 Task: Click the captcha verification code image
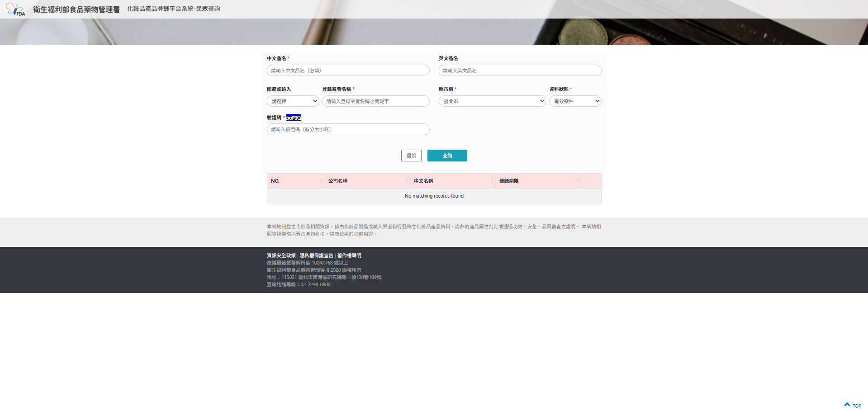(294, 118)
